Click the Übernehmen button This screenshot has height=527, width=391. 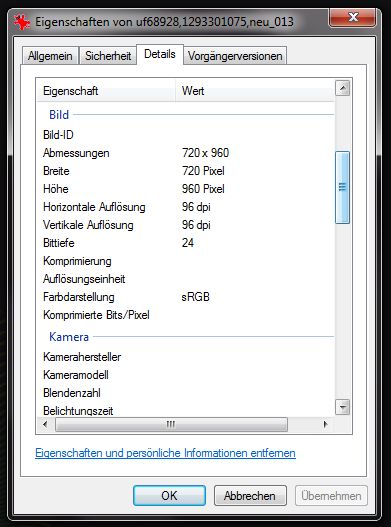(331, 495)
